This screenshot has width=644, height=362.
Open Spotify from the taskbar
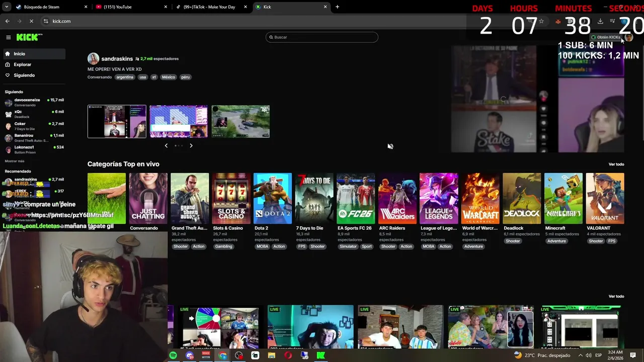[x=173, y=355]
